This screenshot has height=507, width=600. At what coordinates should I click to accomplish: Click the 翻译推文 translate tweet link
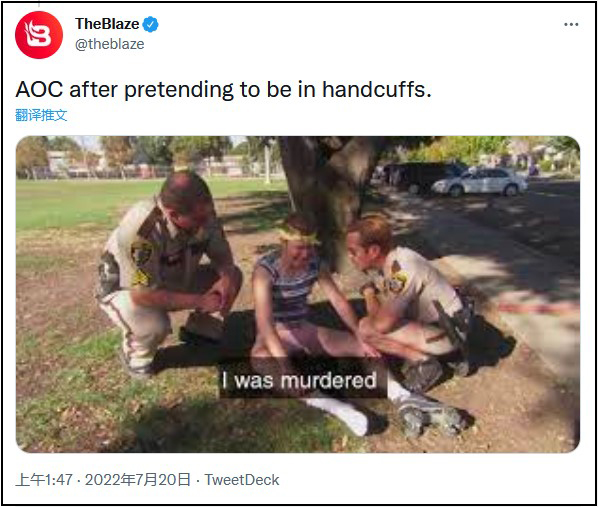click(41, 115)
